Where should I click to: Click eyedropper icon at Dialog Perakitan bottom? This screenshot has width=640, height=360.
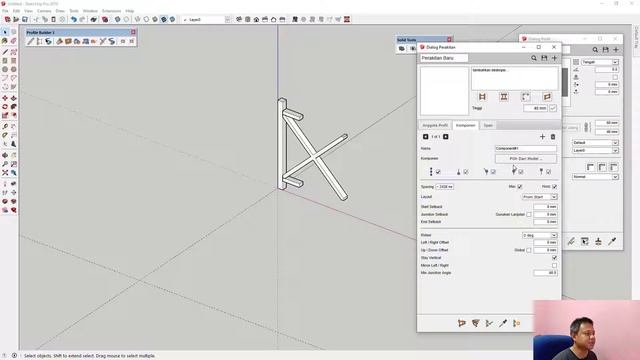(503, 323)
